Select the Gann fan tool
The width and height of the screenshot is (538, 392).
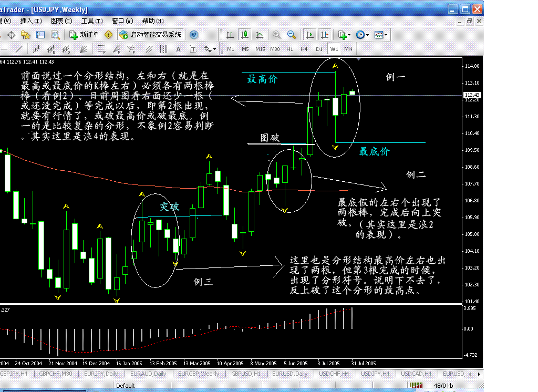click(84, 49)
